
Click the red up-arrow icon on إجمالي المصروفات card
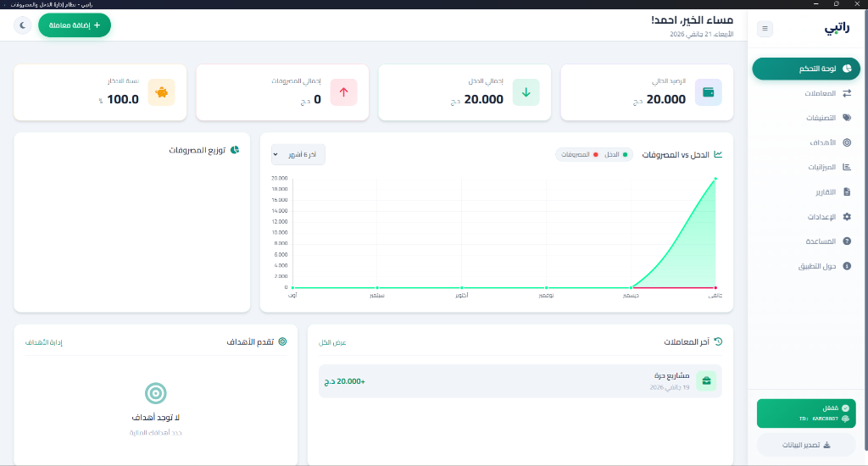click(x=344, y=92)
